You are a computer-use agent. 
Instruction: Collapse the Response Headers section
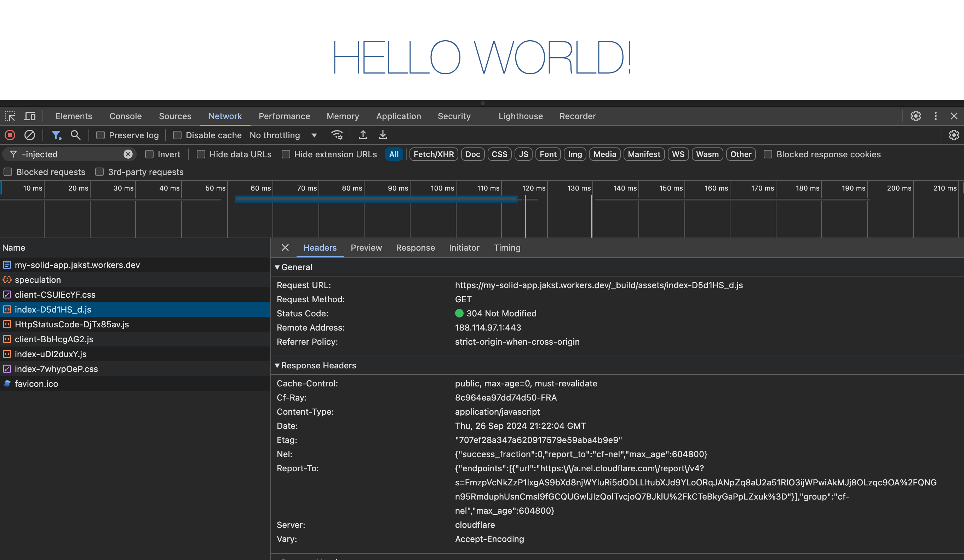click(277, 365)
